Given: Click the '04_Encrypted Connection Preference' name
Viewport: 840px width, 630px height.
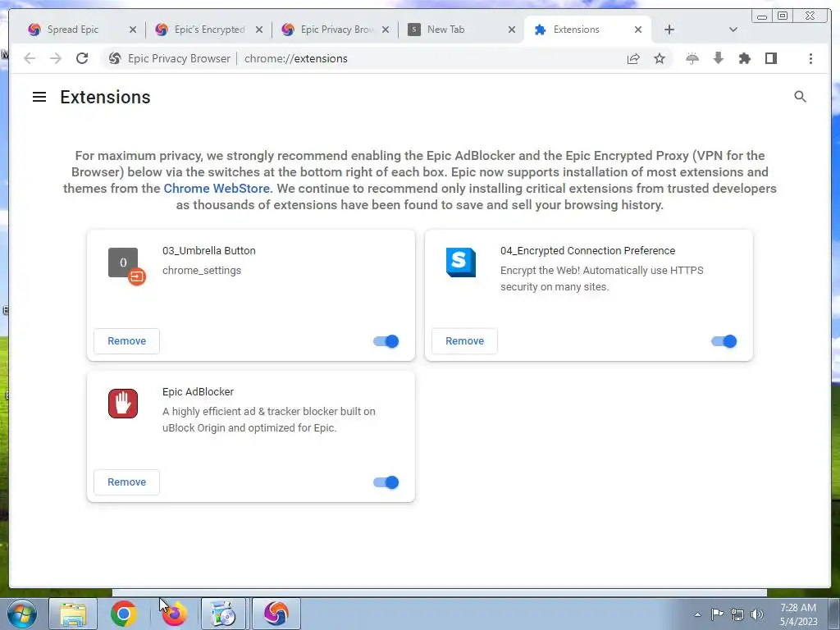Looking at the screenshot, I should coord(587,251).
